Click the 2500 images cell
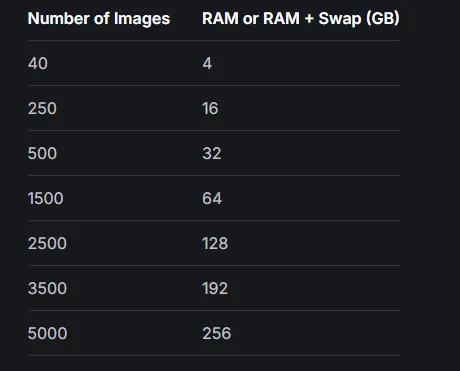 pyautogui.click(x=47, y=243)
